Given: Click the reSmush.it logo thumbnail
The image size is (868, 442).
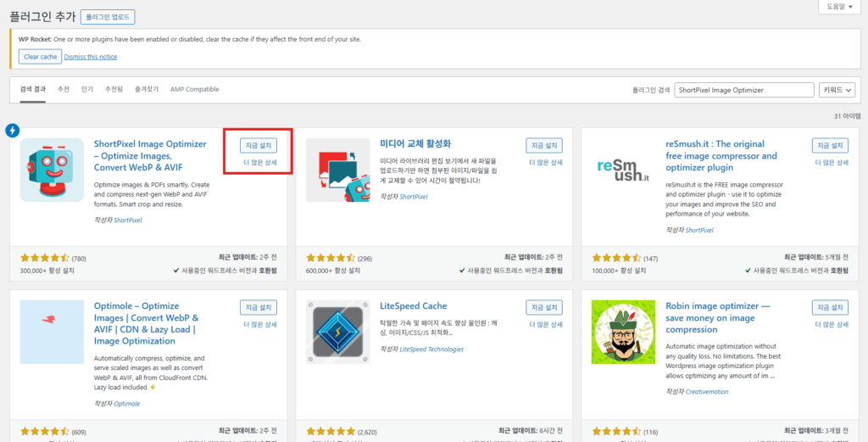Looking at the screenshot, I should [623, 170].
